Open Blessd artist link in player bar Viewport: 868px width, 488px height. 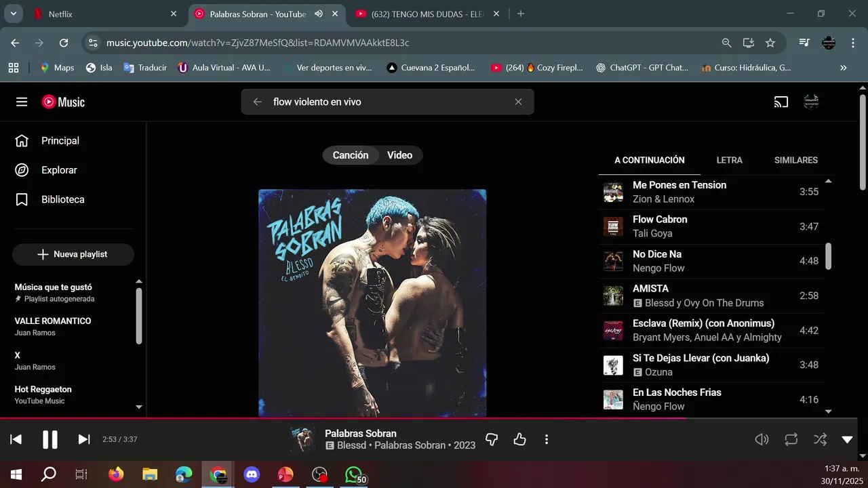[x=351, y=445]
